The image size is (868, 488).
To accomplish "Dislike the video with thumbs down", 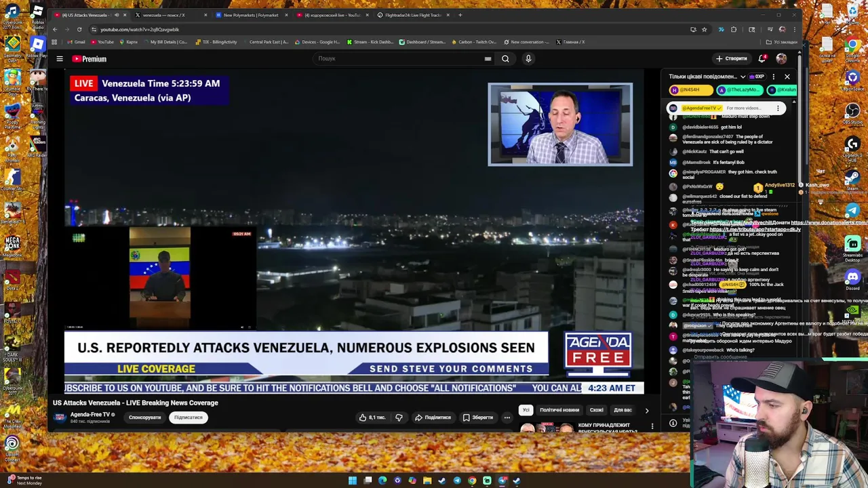I will [399, 418].
